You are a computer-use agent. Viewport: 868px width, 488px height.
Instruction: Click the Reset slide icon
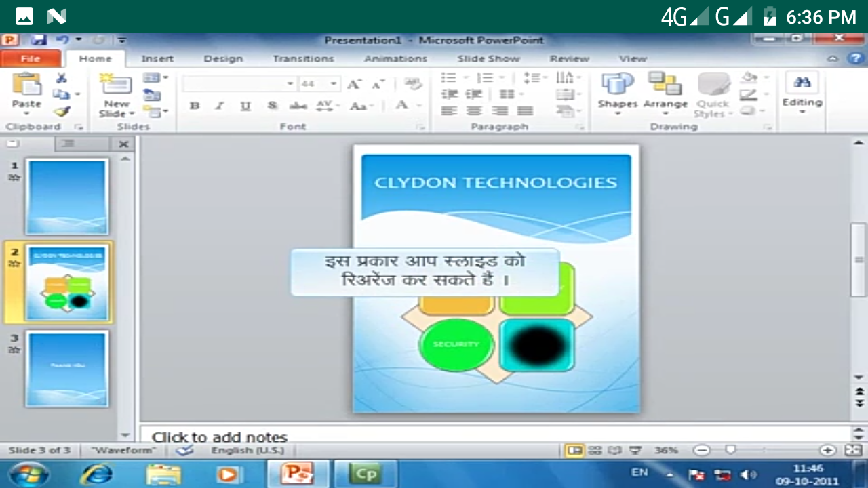pyautogui.click(x=152, y=95)
